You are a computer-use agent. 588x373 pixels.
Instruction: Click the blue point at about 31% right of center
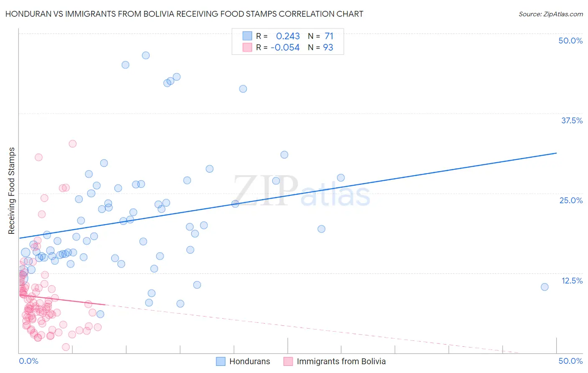284,155
